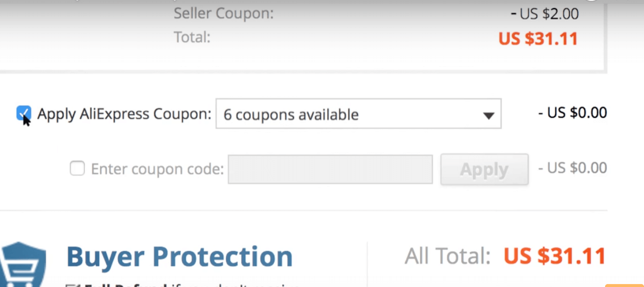Click the Buyer Protection heading

coord(179,257)
